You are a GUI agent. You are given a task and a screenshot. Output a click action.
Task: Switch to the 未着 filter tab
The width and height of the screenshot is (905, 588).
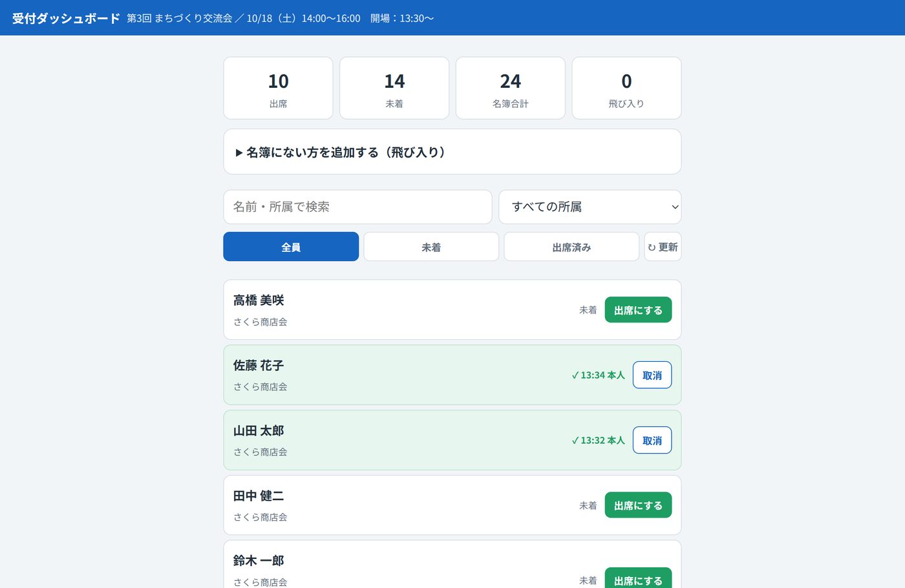tap(431, 247)
